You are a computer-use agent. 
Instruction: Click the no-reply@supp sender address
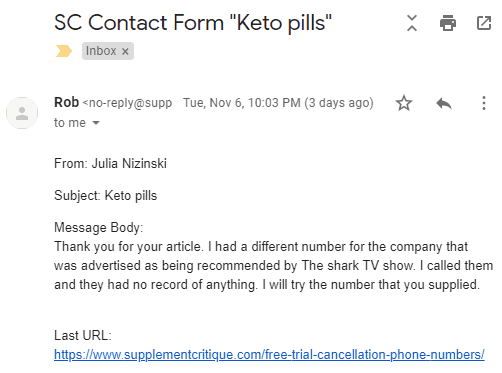click(127, 103)
